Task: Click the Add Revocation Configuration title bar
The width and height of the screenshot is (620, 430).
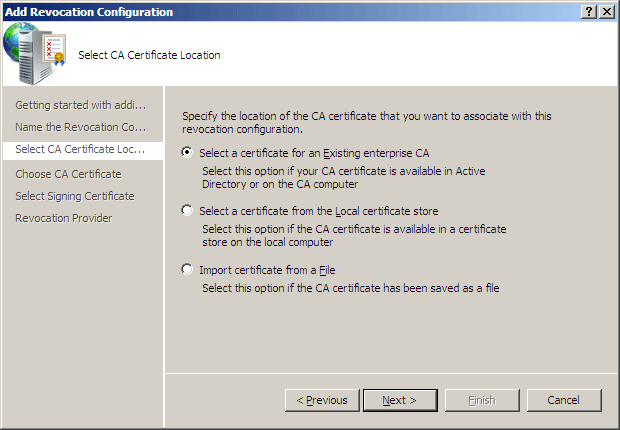Action: pyautogui.click(x=291, y=12)
